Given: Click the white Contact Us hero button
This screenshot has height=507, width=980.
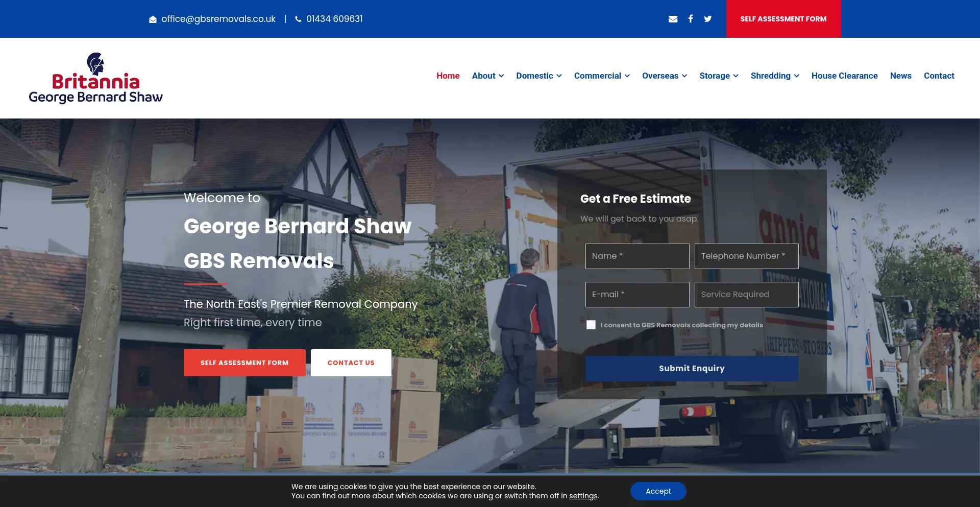Looking at the screenshot, I should (351, 363).
